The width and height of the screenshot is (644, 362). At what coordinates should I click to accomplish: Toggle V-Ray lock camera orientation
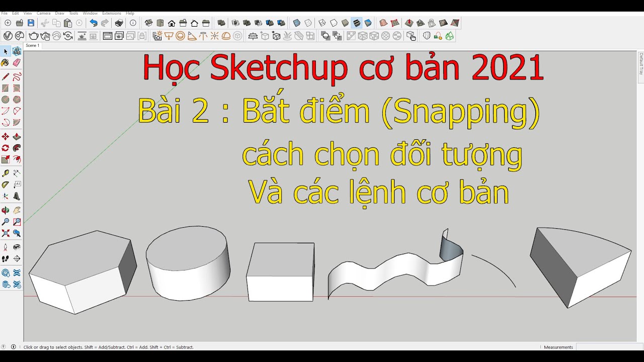point(142,36)
